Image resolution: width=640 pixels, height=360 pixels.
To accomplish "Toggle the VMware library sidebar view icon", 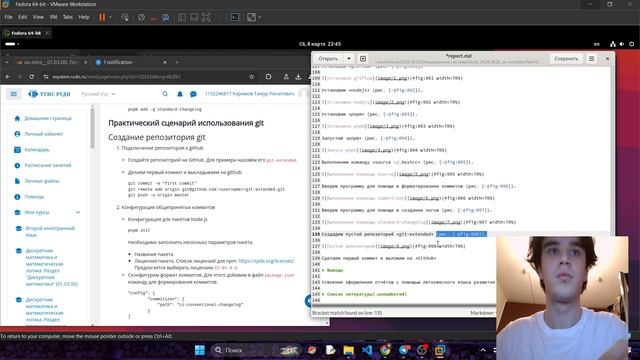I will coord(182,17).
